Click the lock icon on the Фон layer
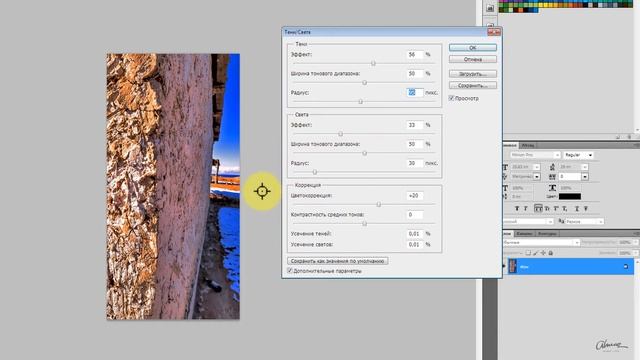The image size is (640, 360). tap(626, 267)
